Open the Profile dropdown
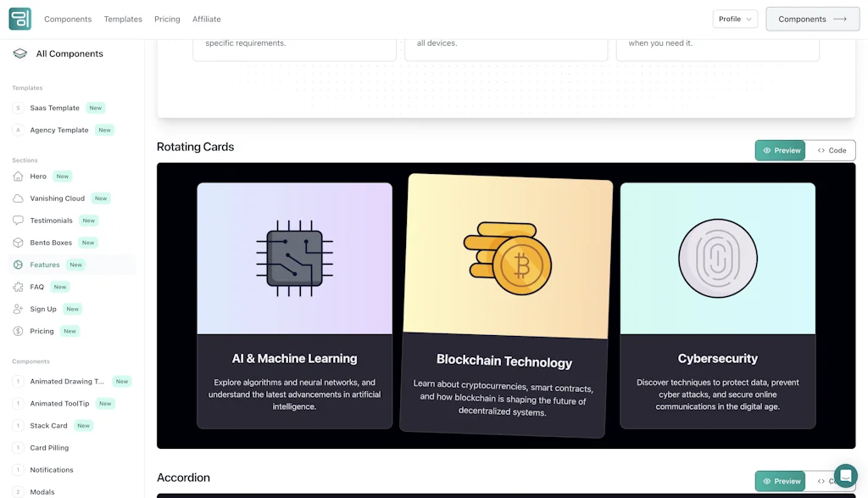 coord(734,19)
